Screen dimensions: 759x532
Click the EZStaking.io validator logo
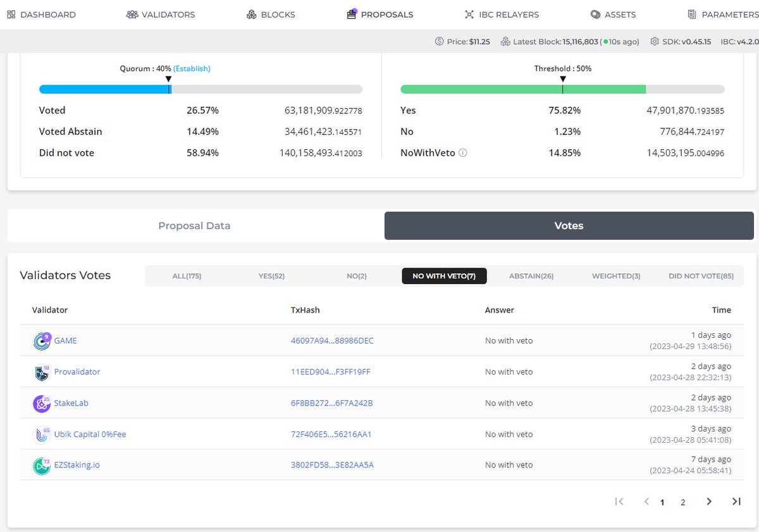coord(42,466)
